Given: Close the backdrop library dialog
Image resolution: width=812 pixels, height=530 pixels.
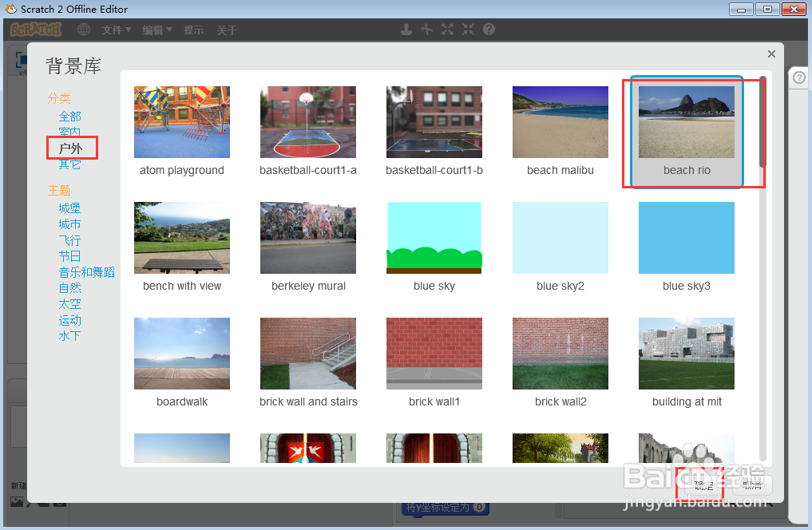Looking at the screenshot, I should (771, 53).
